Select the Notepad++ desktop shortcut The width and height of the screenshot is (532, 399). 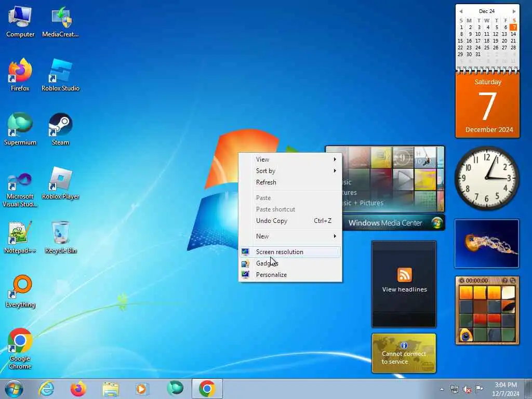point(20,237)
